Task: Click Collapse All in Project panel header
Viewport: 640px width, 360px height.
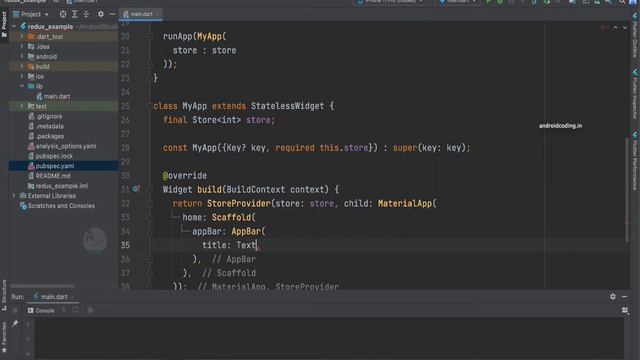Action: coord(86,14)
